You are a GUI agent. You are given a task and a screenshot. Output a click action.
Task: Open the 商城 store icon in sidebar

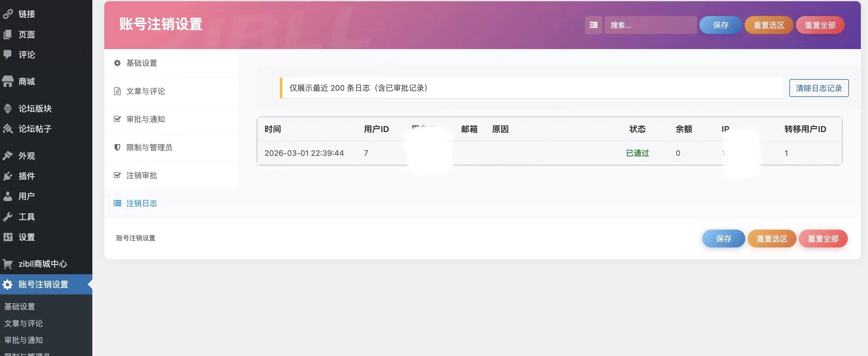[7, 81]
